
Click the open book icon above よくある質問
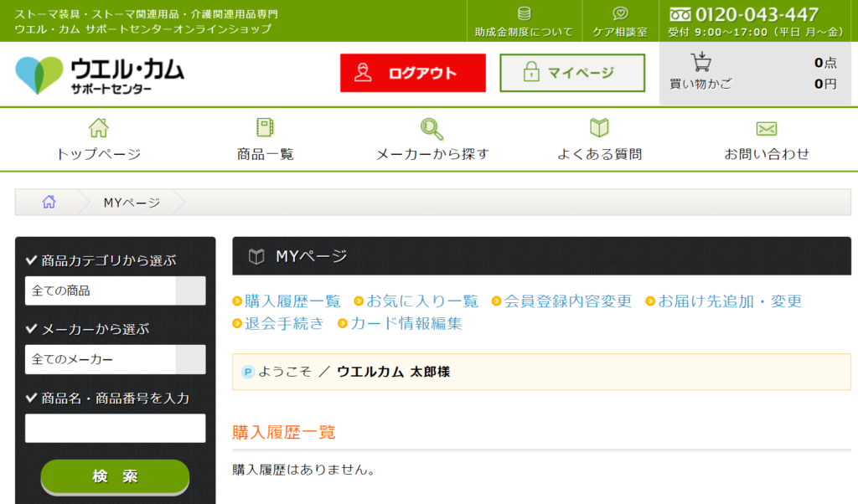coord(599,128)
